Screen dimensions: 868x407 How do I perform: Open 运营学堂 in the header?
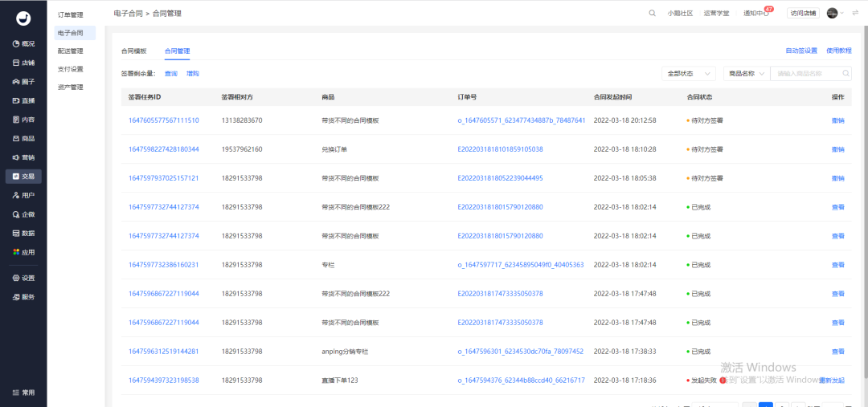[x=716, y=14]
